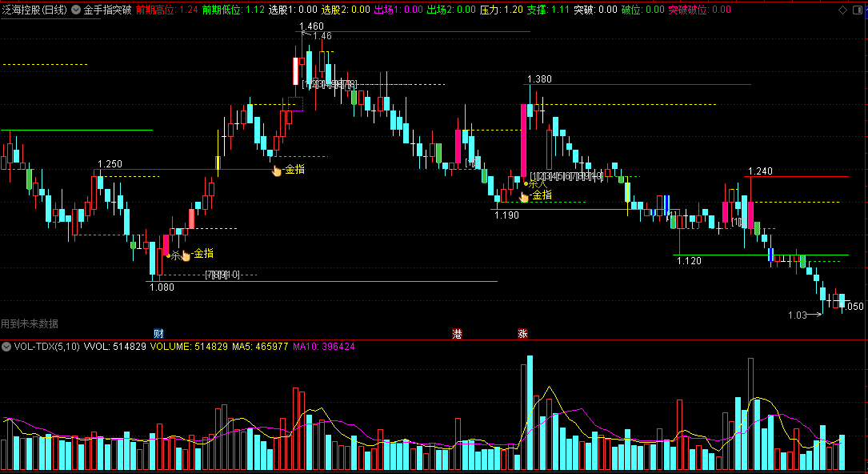868x474 pixels.
Task: Click the VVOL: 514829 value
Action: coord(115,347)
